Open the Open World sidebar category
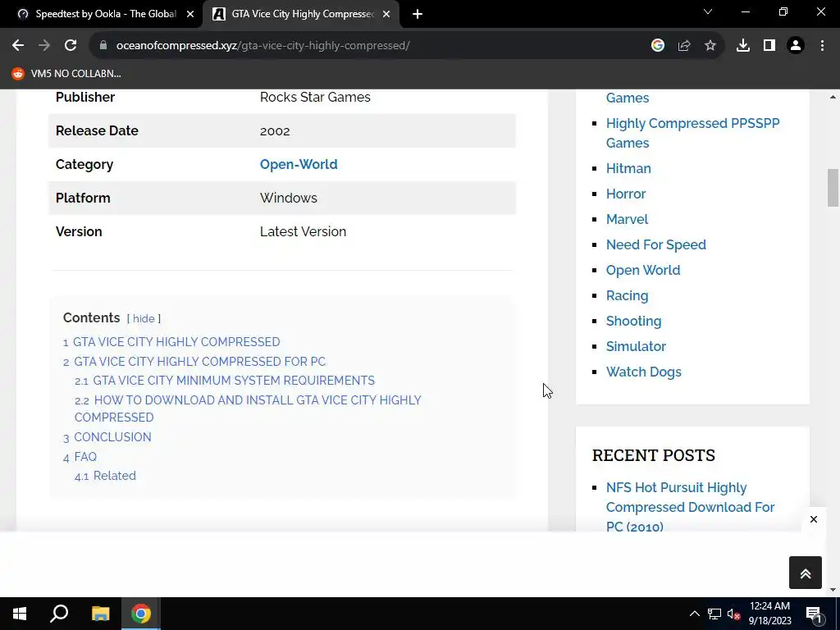Screen dimensions: 840x630 click(x=643, y=271)
